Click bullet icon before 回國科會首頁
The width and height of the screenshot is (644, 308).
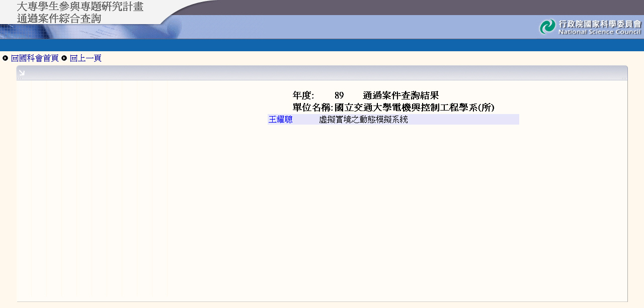tap(6, 58)
